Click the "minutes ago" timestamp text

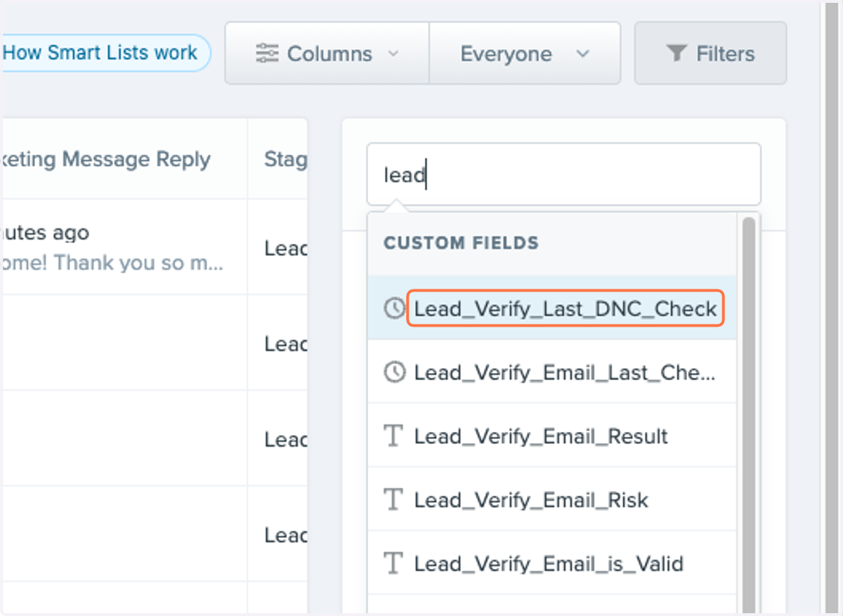[45, 232]
